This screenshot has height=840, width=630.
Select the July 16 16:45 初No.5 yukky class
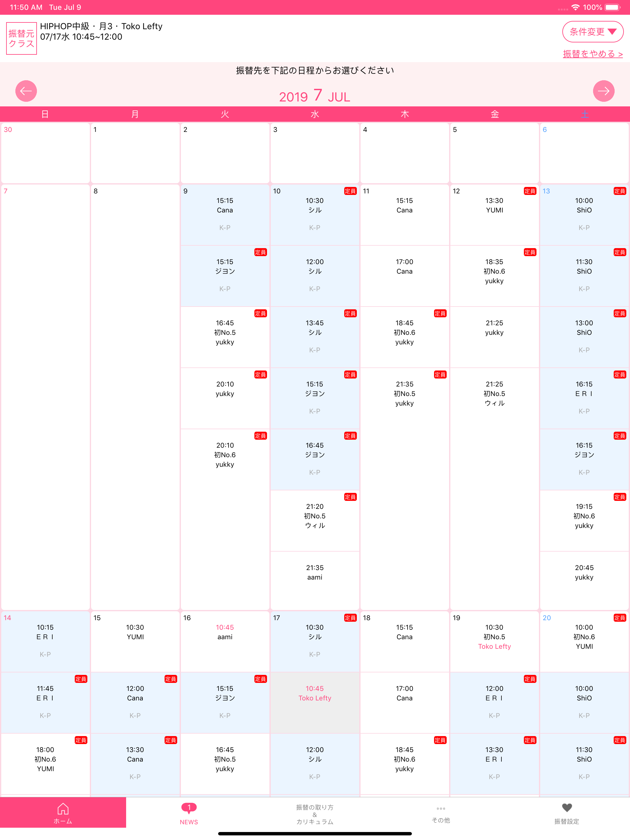click(x=225, y=764)
